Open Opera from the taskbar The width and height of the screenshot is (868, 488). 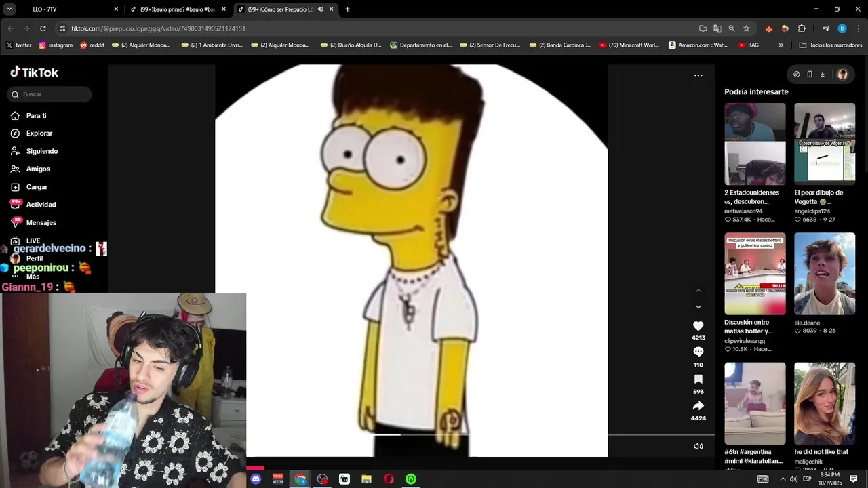coord(389,479)
